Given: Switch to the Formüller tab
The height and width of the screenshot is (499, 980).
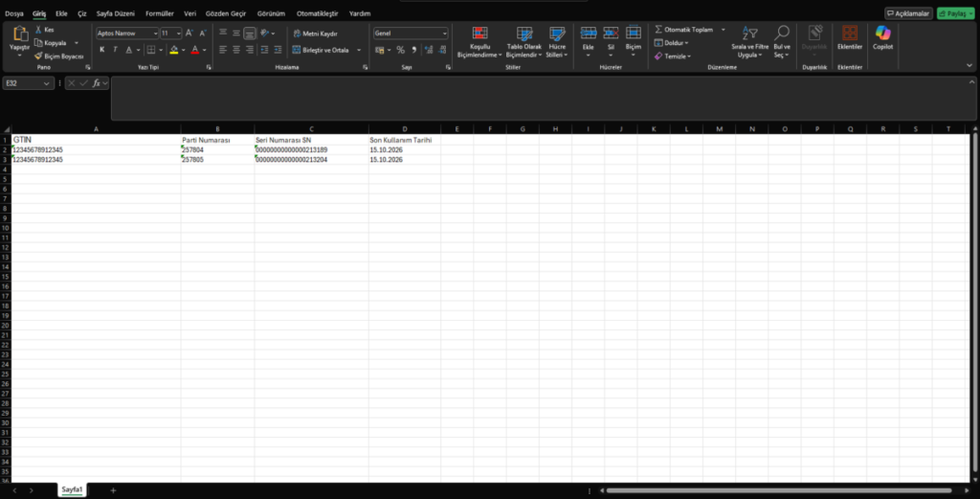Looking at the screenshot, I should point(160,13).
